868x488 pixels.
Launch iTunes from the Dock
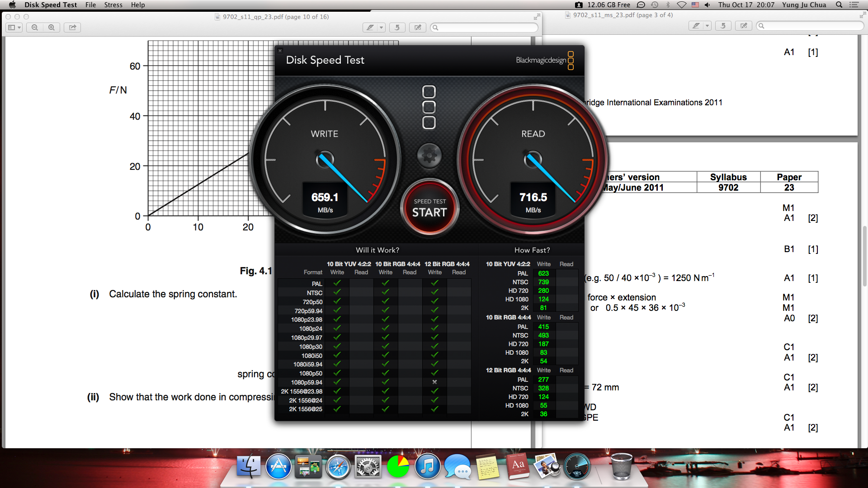click(427, 466)
